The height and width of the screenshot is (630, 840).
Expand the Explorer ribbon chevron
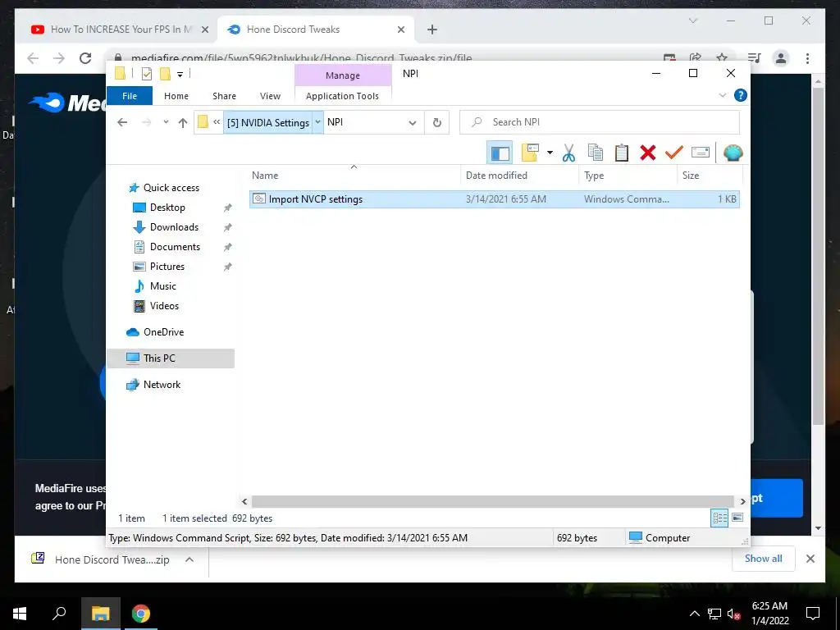pyautogui.click(x=722, y=95)
